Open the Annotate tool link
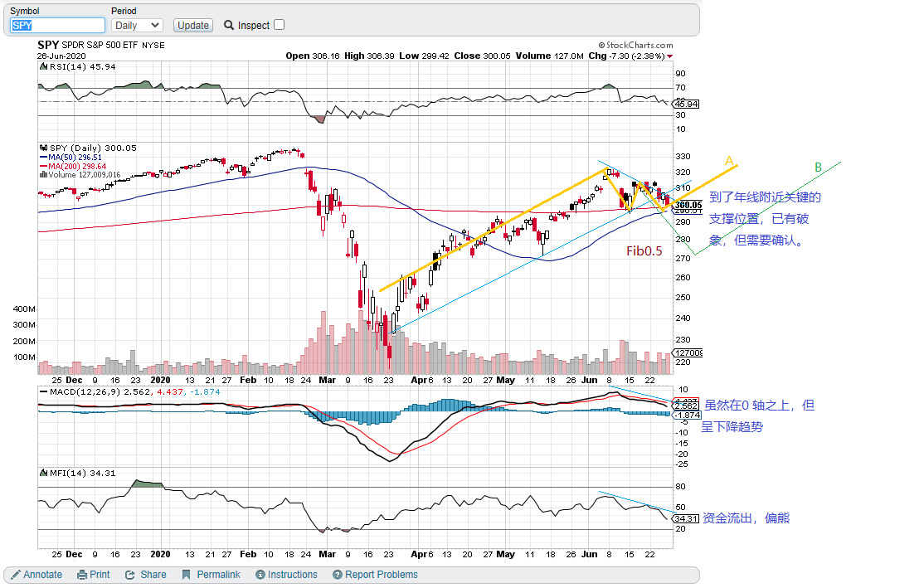This screenshot has height=588, width=919. [x=36, y=575]
